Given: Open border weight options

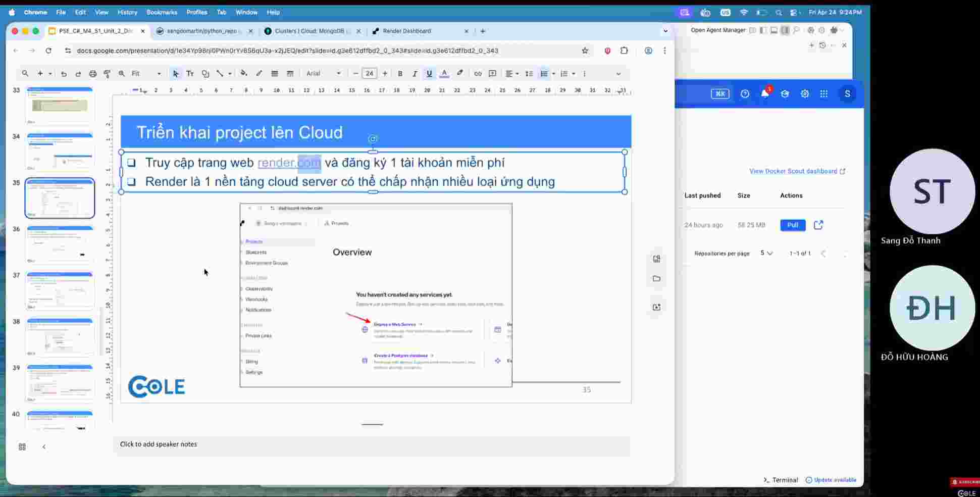Looking at the screenshot, I should coord(275,74).
